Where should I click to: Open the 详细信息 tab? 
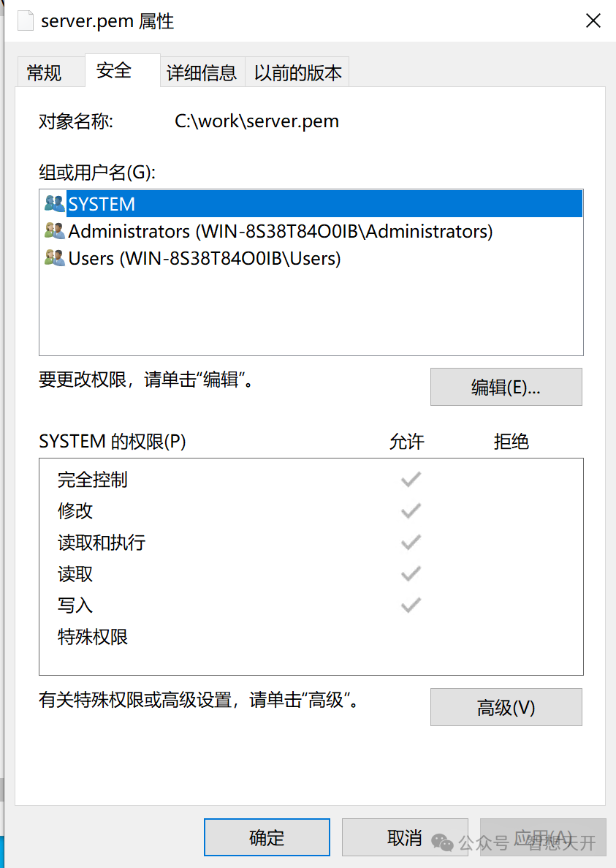(202, 72)
